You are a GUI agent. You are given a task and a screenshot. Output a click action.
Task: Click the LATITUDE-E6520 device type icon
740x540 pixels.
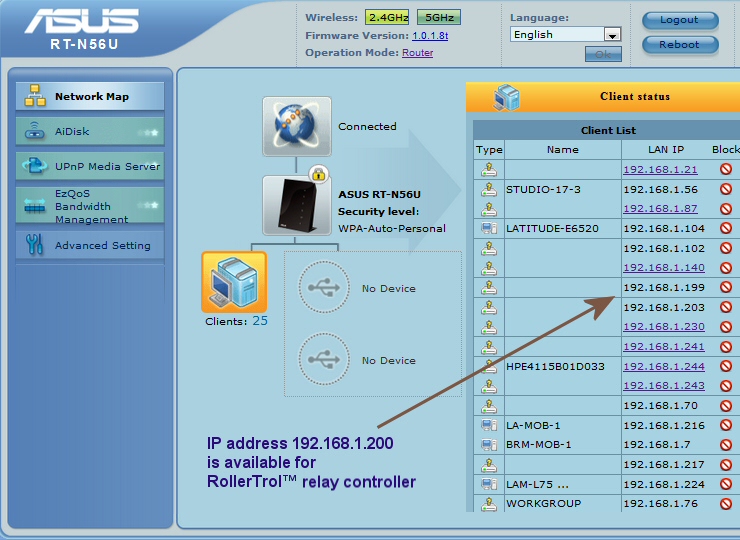coord(489,228)
